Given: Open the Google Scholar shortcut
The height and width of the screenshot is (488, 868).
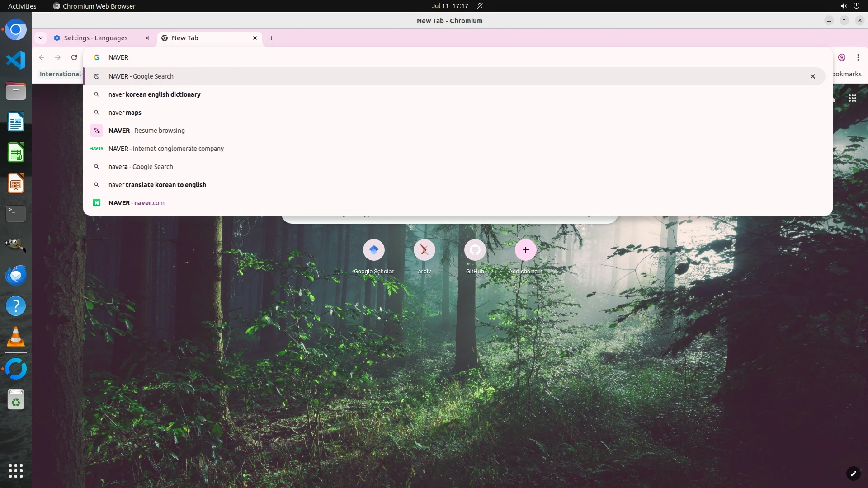Looking at the screenshot, I should (x=373, y=250).
